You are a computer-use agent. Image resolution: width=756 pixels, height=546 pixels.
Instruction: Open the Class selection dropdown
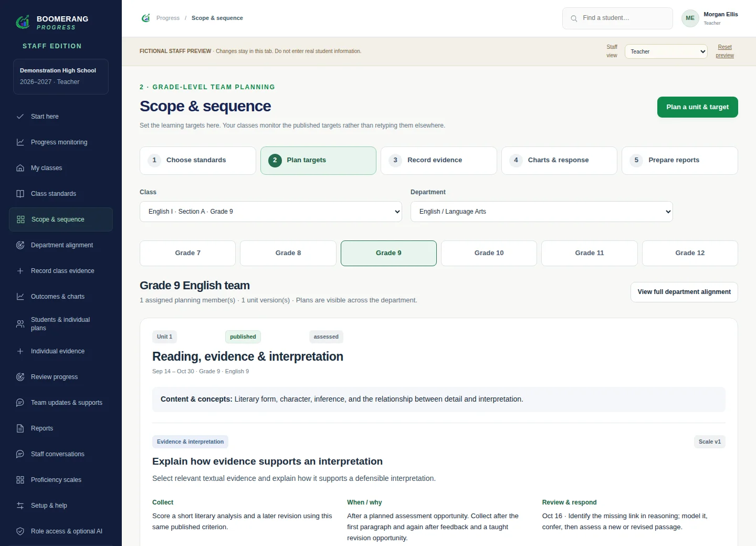[271, 212]
